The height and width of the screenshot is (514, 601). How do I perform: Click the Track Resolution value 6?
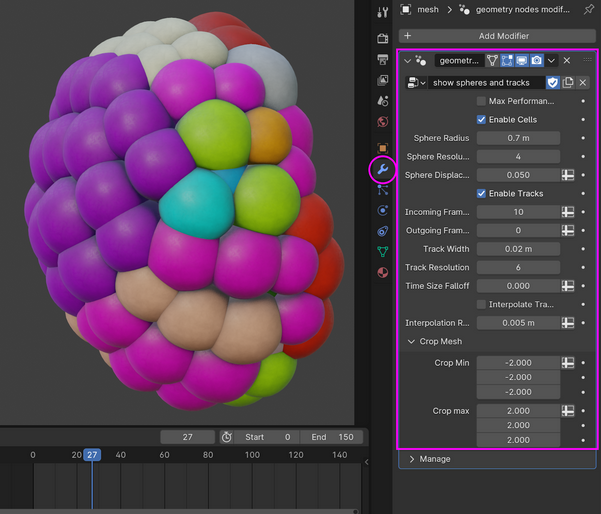point(518,268)
